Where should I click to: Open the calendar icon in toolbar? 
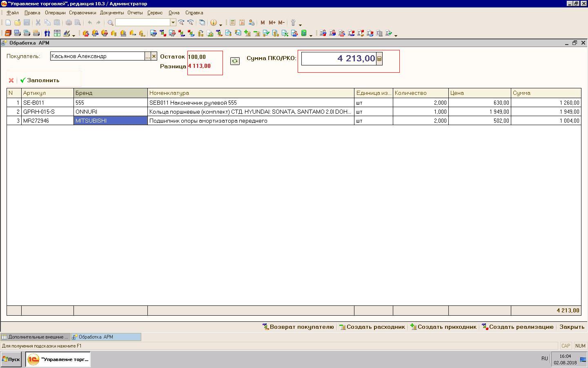pyautogui.click(x=242, y=23)
